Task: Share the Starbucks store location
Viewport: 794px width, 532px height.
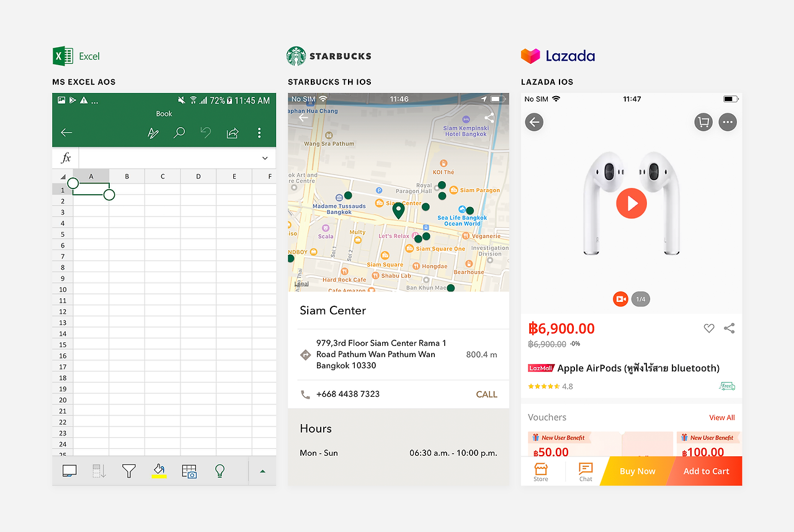Action: coord(489,117)
